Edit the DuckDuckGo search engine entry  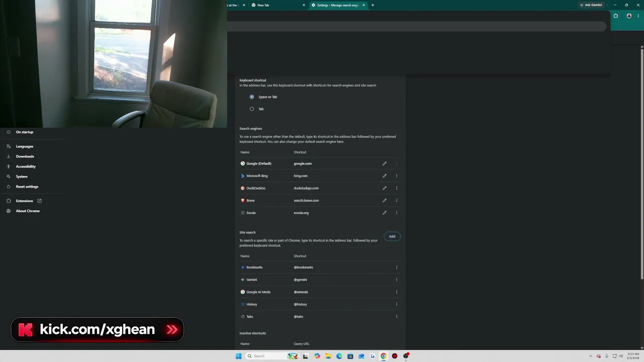click(x=384, y=188)
